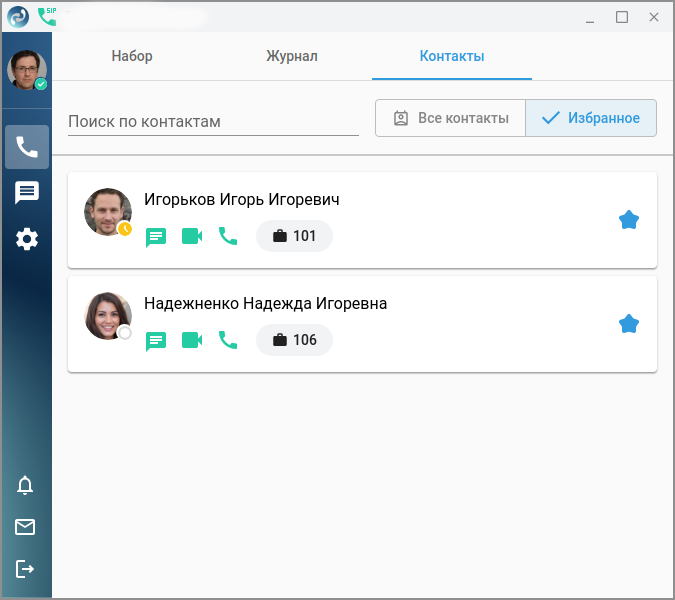Open the phone calls section in sidebar

(27, 147)
